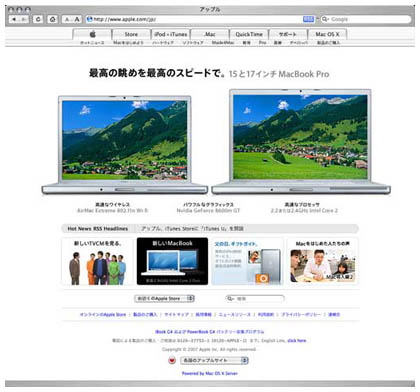Open the Store tab
This screenshot has width=420, height=392.
point(131,34)
